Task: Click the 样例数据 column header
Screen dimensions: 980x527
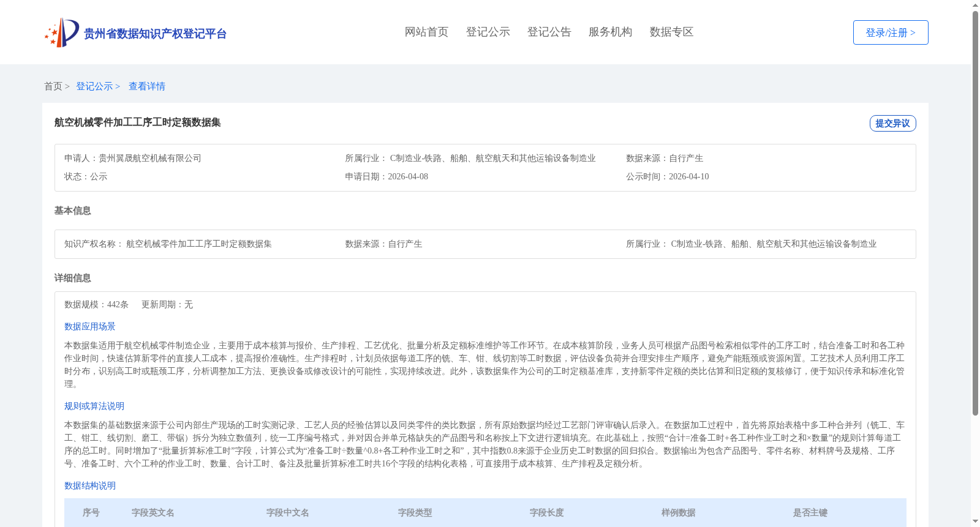Action: click(x=679, y=512)
